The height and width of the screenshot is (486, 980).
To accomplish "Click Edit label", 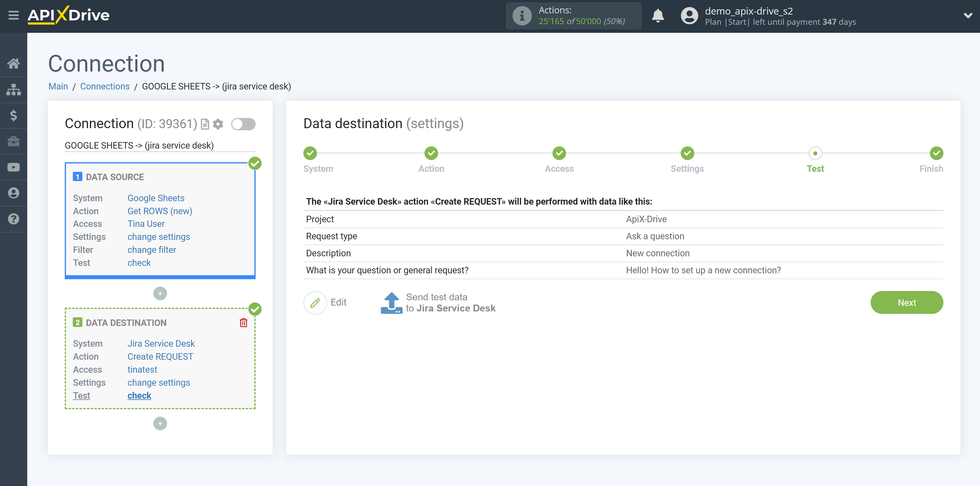I will coord(338,302).
